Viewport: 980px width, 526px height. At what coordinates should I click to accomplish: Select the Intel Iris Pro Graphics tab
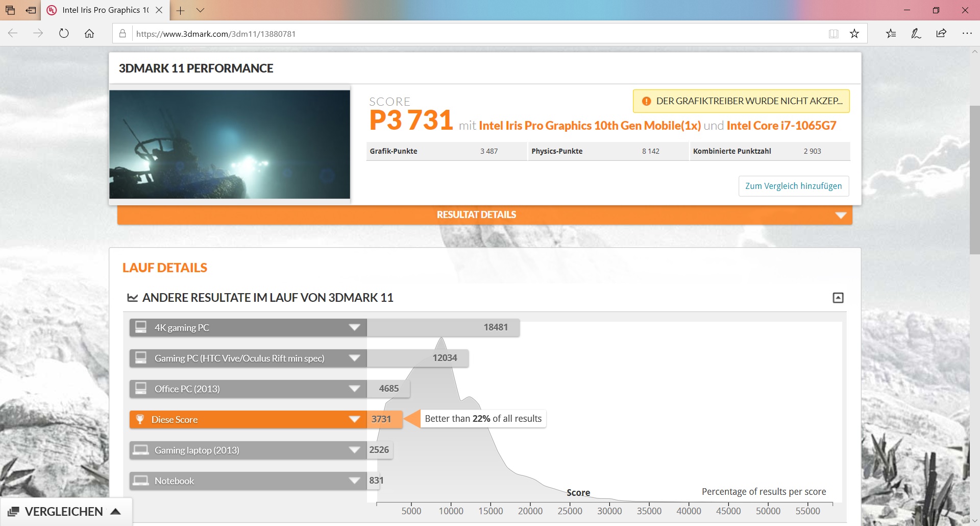[x=105, y=10]
